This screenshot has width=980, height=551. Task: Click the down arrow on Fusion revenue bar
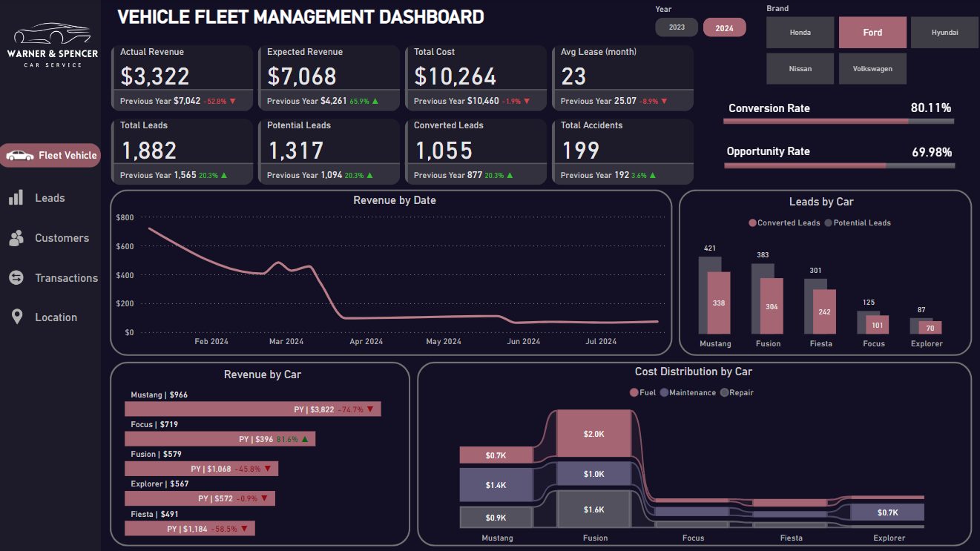pos(267,469)
